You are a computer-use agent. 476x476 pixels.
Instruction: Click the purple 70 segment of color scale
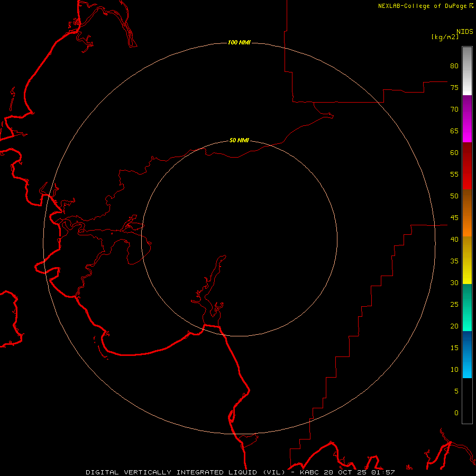[x=467, y=107]
